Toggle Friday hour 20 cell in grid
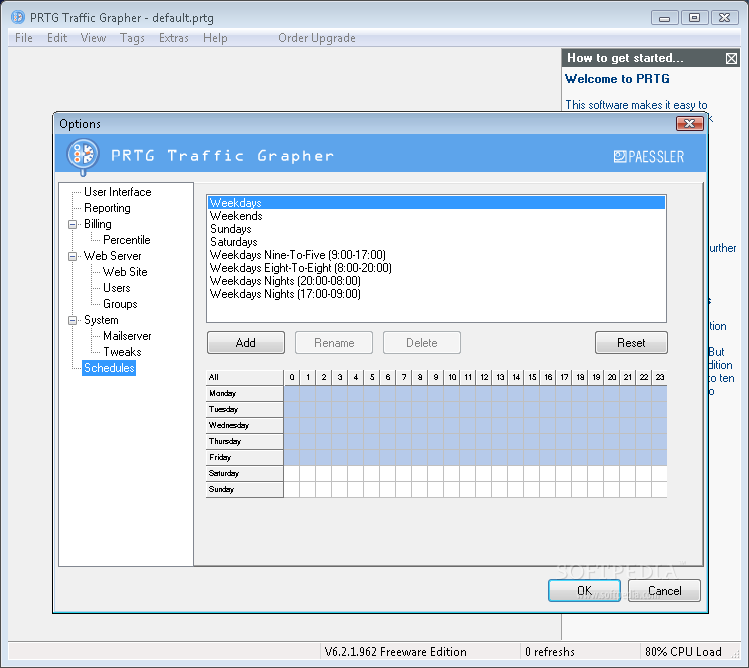Screen dimensions: 749x668 tap(612, 458)
